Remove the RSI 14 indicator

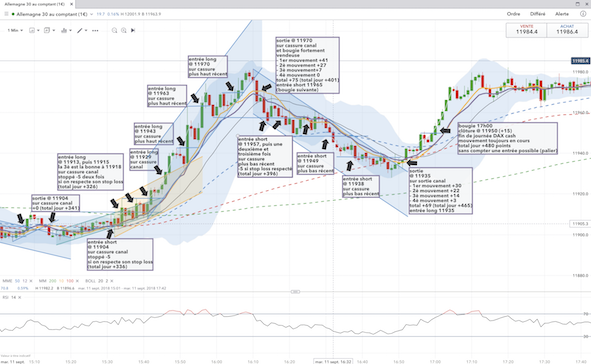[20, 297]
